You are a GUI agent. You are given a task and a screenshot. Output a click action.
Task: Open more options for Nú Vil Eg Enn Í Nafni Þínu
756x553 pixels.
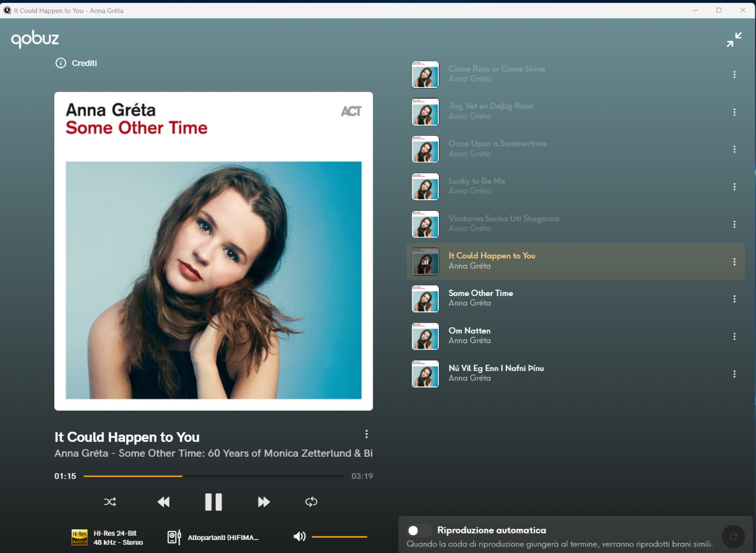735,374
